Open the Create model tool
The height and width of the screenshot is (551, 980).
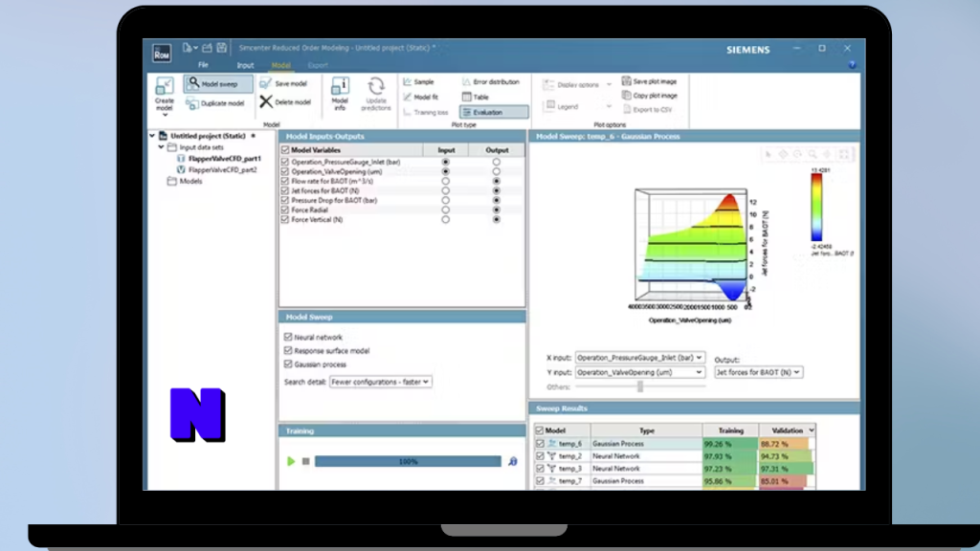click(x=165, y=96)
